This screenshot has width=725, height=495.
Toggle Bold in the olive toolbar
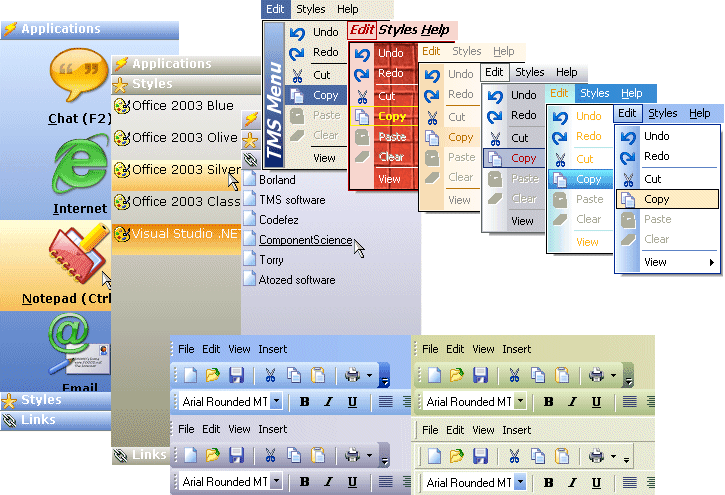coord(548,402)
